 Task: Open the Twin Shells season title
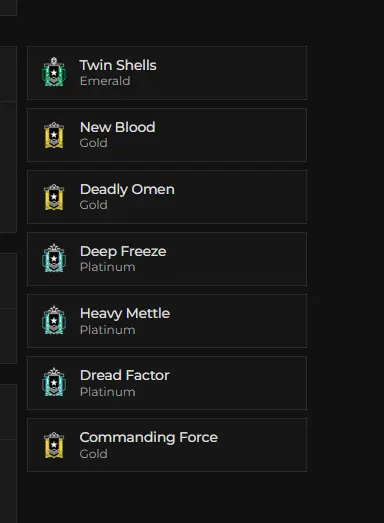tap(118, 65)
